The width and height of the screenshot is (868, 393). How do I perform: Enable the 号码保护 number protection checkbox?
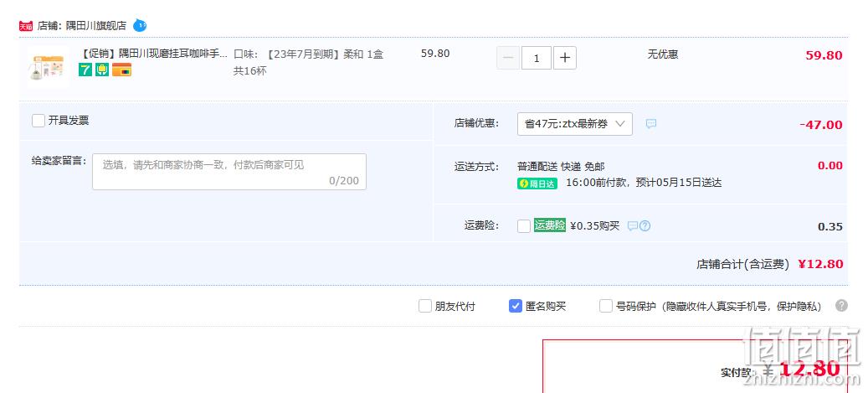(x=606, y=306)
